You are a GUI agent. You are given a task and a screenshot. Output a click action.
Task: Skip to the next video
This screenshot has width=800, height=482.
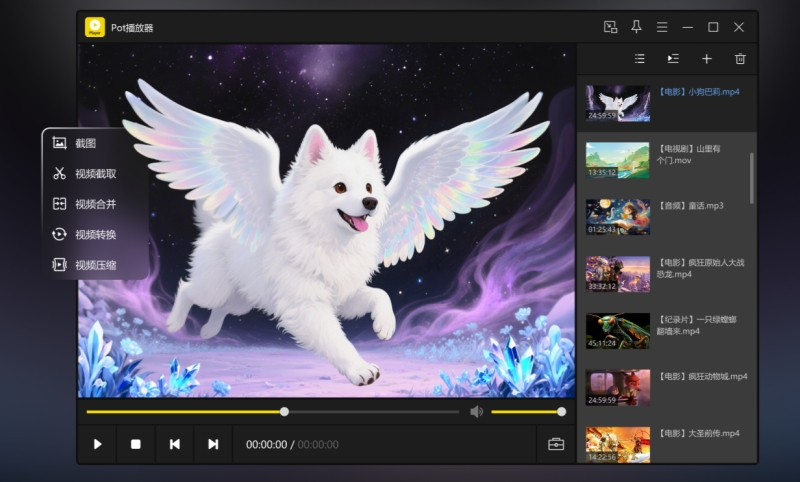click(213, 444)
